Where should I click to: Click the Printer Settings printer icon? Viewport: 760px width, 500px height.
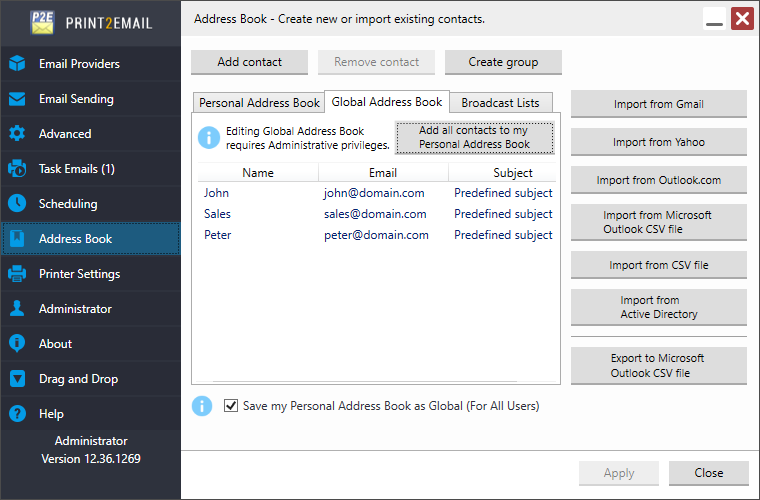17,274
